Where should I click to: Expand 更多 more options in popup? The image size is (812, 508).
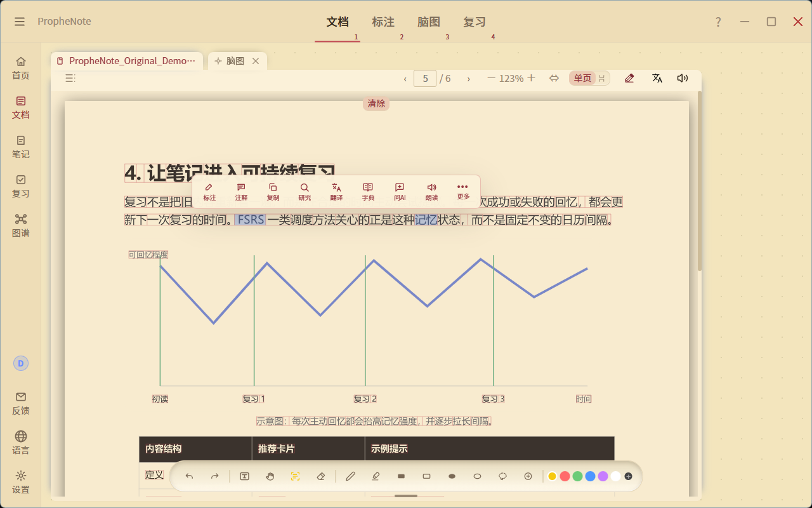tap(463, 191)
